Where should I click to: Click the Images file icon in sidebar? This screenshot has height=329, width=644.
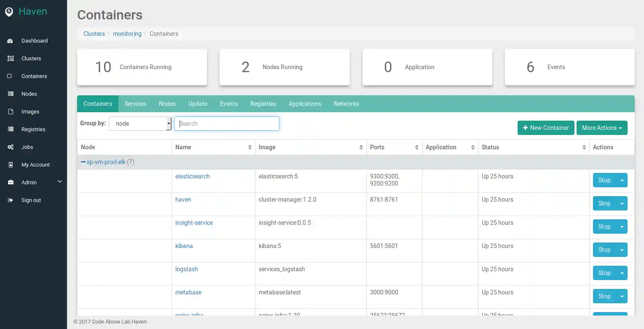[x=11, y=112]
